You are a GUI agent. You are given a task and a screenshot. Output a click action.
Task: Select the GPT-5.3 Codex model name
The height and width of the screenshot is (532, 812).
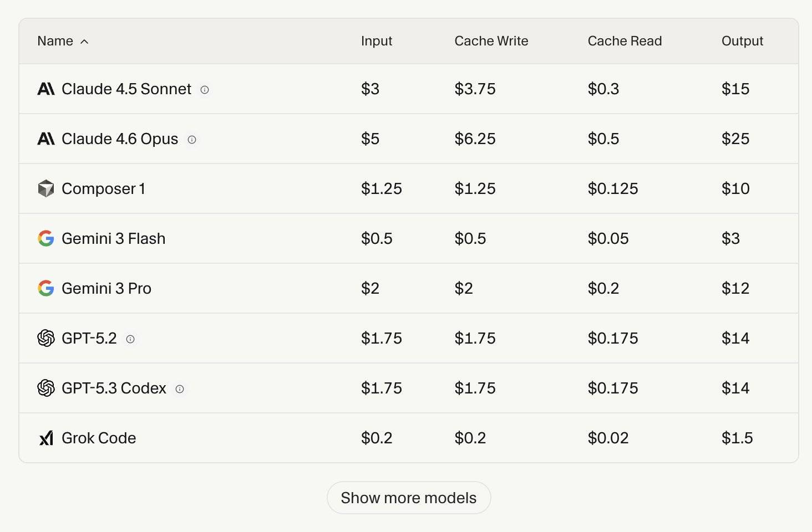point(114,388)
